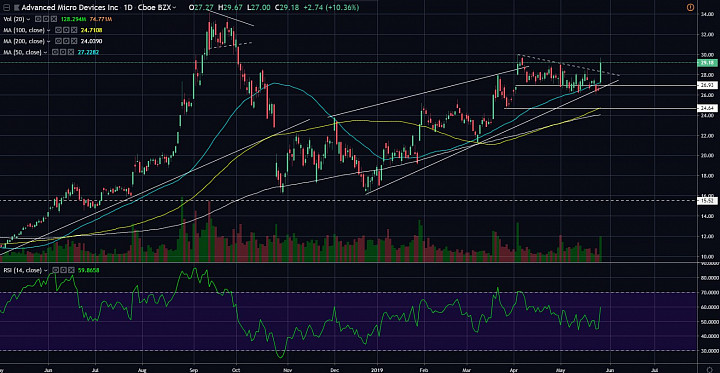Click the 24.0390 MA 200 value

click(91, 41)
